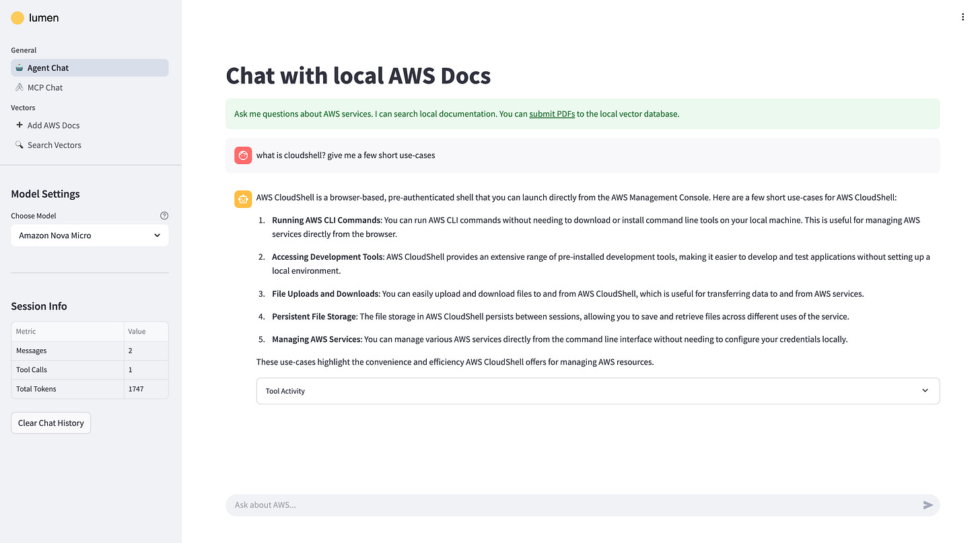This screenshot has height=543, width=980.
Task: Click the Chat with local AWS Docs heading
Action: (358, 76)
